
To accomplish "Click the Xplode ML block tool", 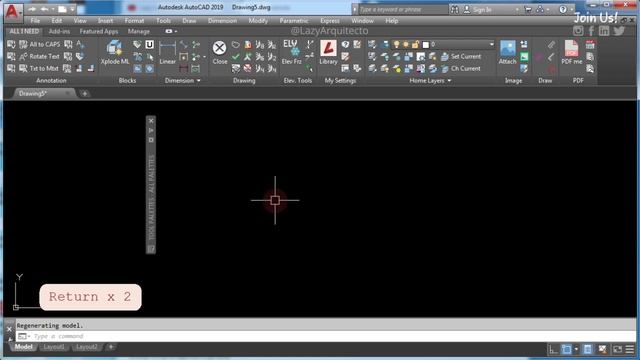I will coord(114,53).
